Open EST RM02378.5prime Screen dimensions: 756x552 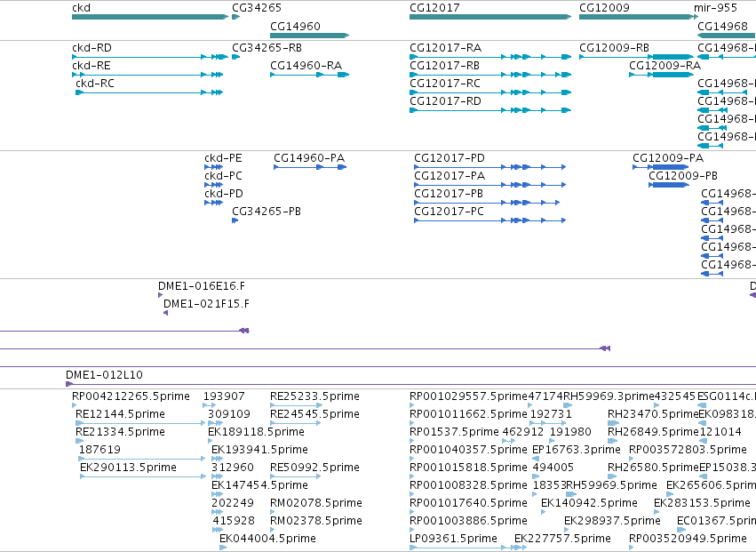[315, 521]
